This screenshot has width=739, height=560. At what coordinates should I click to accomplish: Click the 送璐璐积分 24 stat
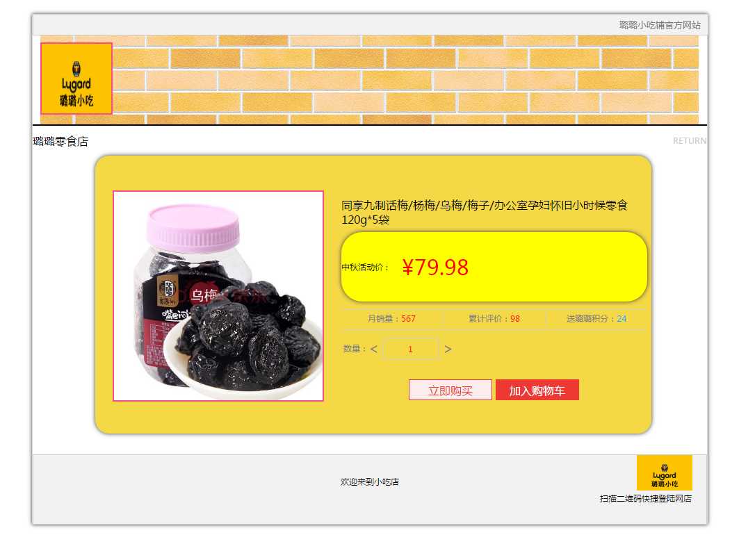tap(596, 319)
